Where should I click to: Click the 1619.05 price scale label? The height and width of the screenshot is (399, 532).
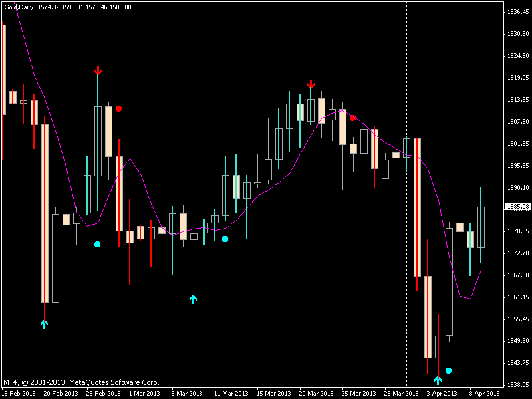[518, 78]
